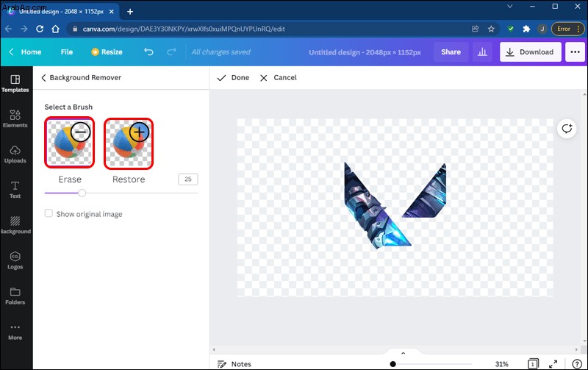This screenshot has height=370, width=588.
Task: Open the insights chart icon
Action: [482, 51]
